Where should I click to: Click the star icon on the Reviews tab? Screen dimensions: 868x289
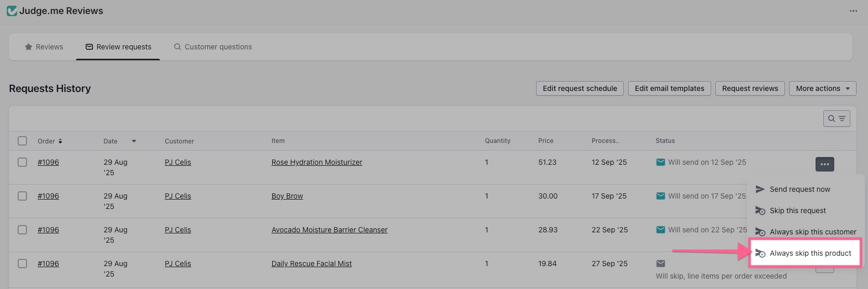click(29, 47)
